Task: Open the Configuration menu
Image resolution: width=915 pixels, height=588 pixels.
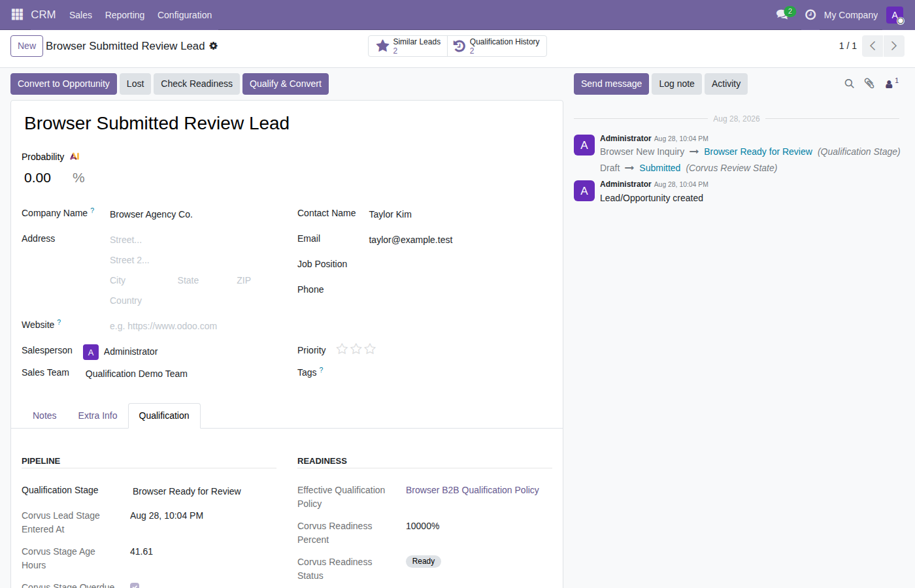Action: [184, 15]
